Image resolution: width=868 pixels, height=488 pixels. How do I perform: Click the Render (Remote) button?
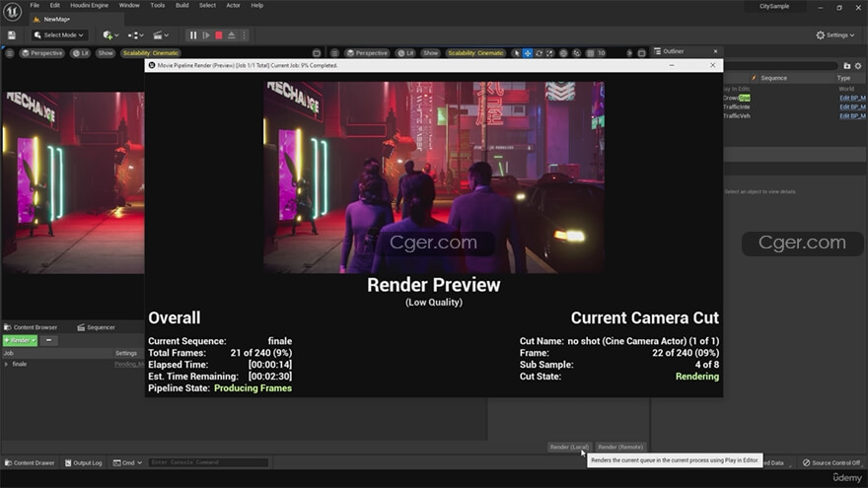620,447
